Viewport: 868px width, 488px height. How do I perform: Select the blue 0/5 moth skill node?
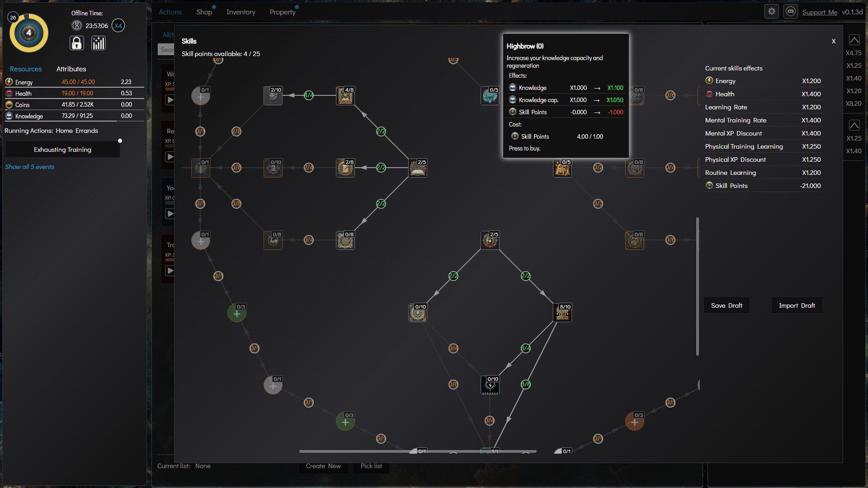[x=490, y=96]
